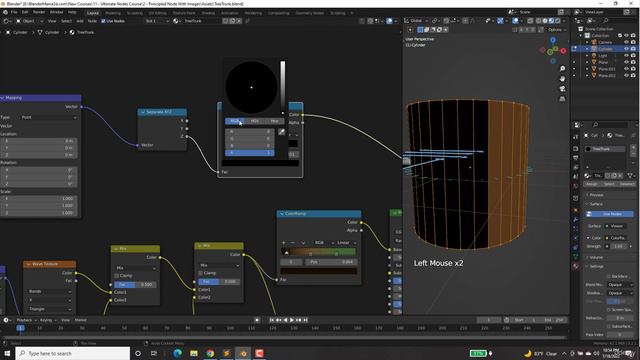The height and width of the screenshot is (360, 640).
Task: Hide the Light object via eye icon in outliner
Action: tap(627, 56)
